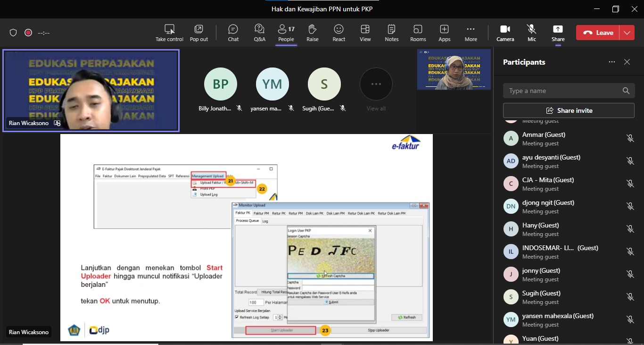This screenshot has width=644, height=345.
Task: Expand the Leave options dropdown arrow
Action: pyautogui.click(x=627, y=33)
